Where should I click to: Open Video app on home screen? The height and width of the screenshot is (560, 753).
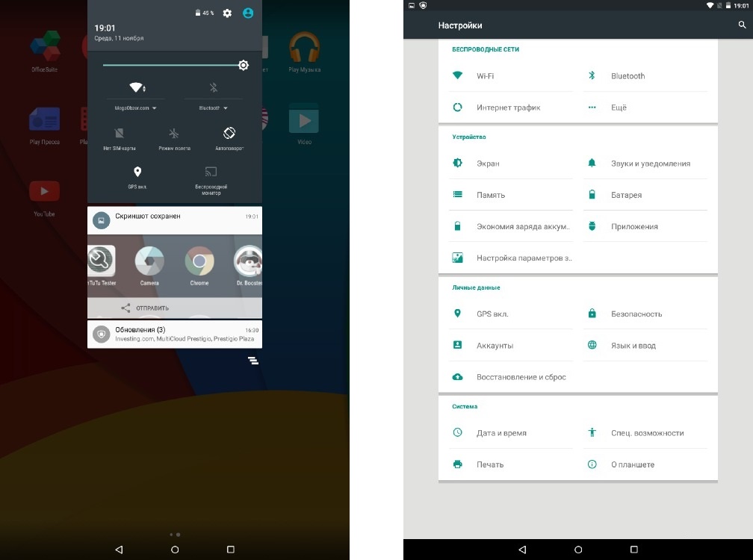[x=304, y=125]
